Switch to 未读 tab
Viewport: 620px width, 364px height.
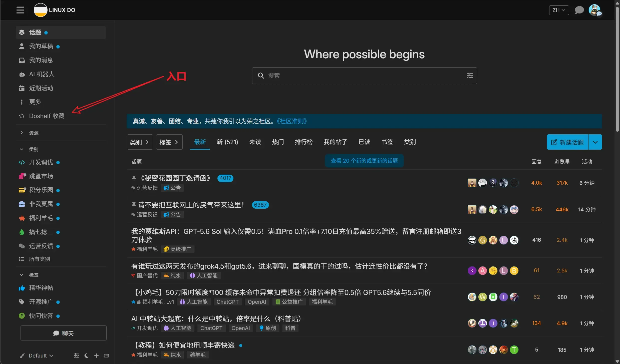pos(255,142)
